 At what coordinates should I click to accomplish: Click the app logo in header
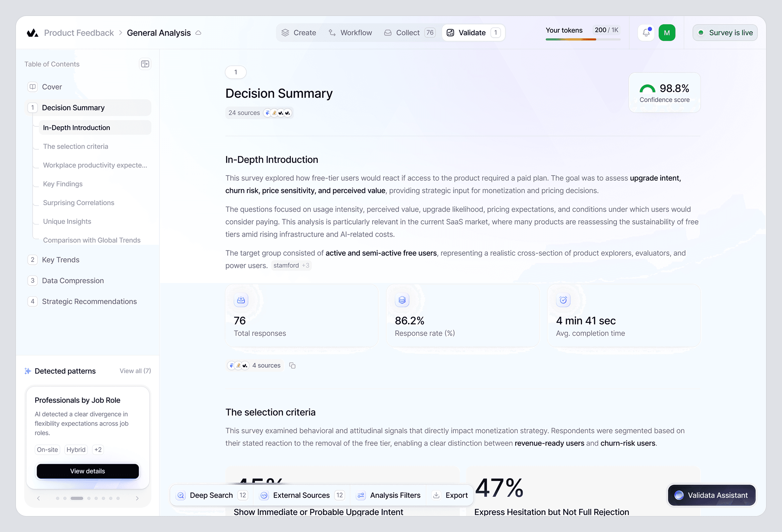[x=32, y=33]
